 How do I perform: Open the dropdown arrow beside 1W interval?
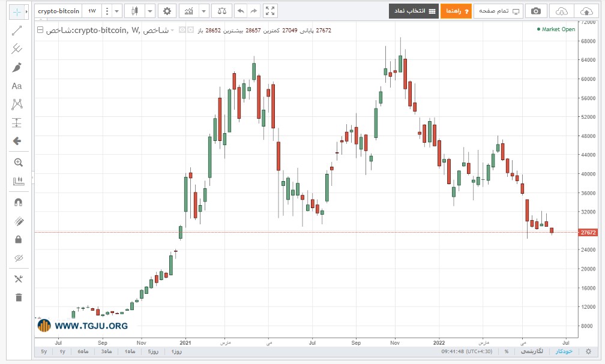pyautogui.click(x=117, y=11)
